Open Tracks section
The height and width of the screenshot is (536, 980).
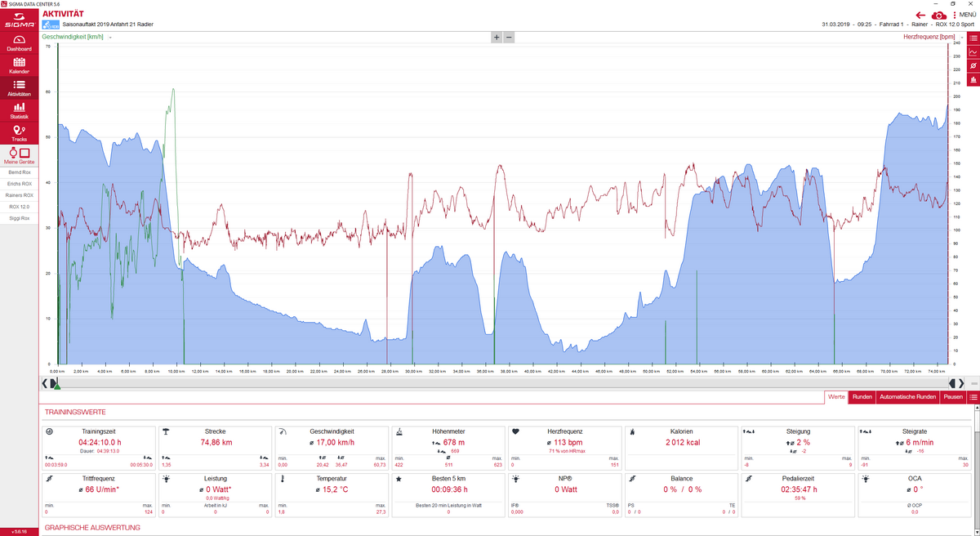(19, 133)
